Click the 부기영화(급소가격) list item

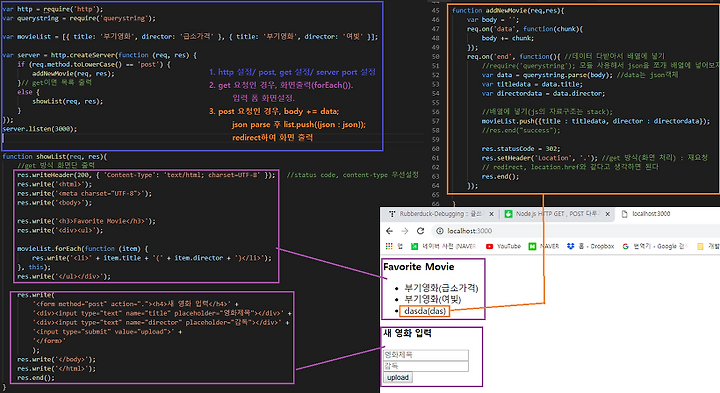[x=441, y=288]
